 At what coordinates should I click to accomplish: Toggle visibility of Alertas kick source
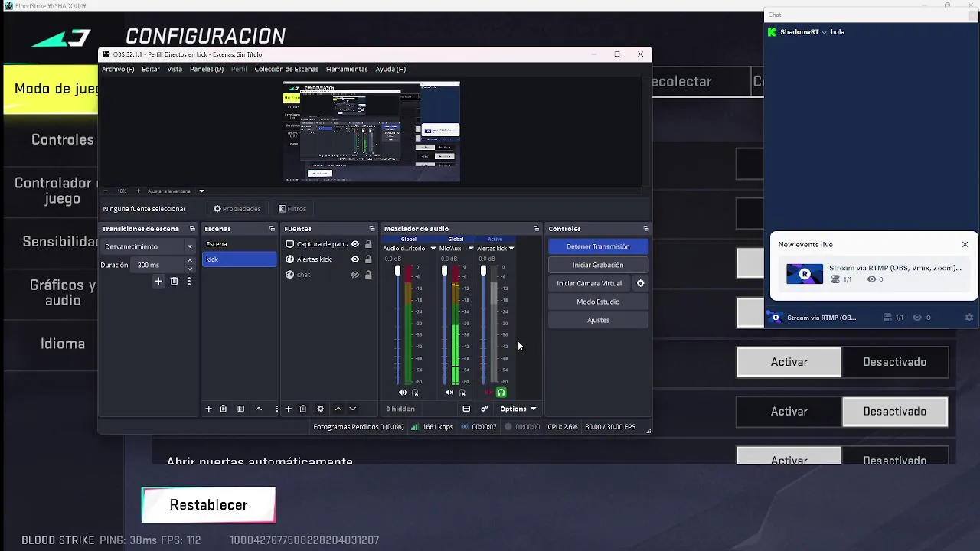pos(355,259)
